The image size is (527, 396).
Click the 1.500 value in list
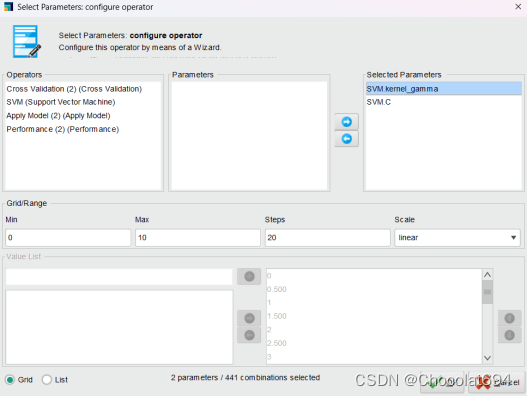coord(277,316)
